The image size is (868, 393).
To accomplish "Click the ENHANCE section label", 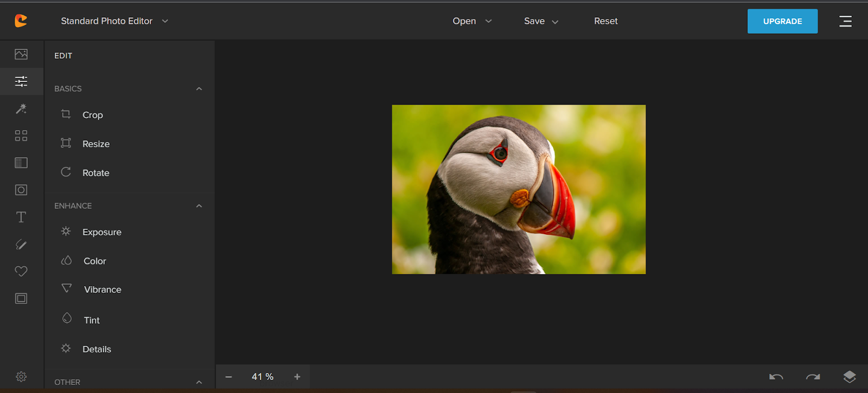I will [x=73, y=206].
